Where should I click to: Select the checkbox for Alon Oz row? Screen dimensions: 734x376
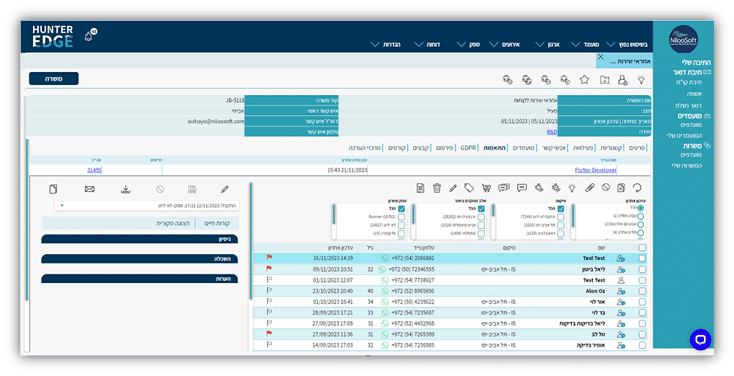[x=642, y=291]
